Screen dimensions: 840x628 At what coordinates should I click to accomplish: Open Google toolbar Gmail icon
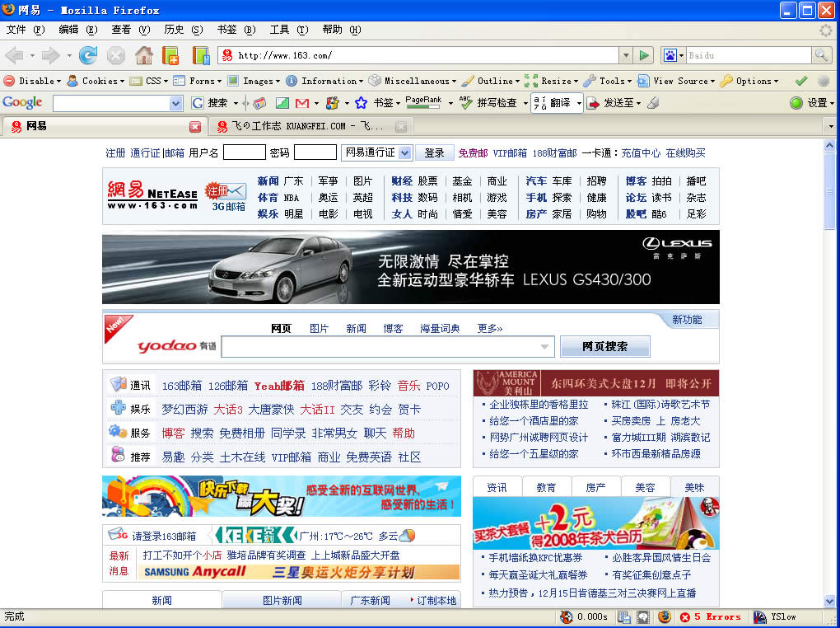point(302,103)
